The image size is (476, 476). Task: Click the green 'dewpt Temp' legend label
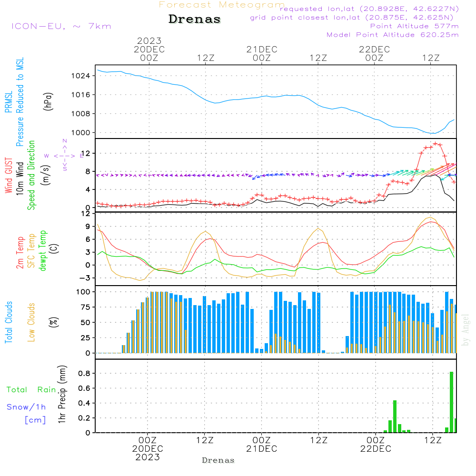(43, 251)
